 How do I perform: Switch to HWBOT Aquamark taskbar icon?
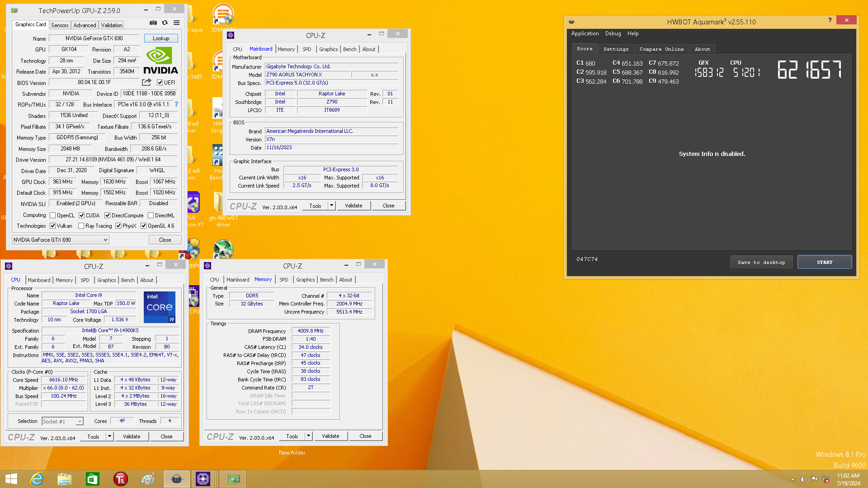point(176,479)
